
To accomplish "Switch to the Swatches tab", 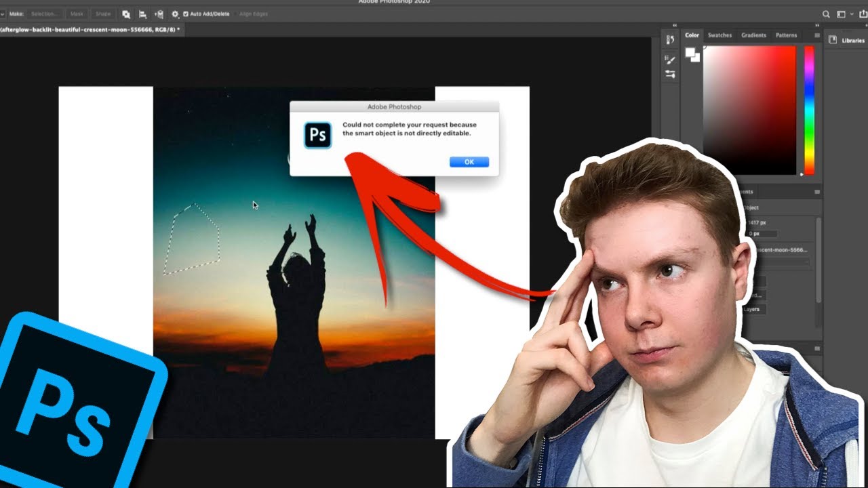I will [719, 35].
